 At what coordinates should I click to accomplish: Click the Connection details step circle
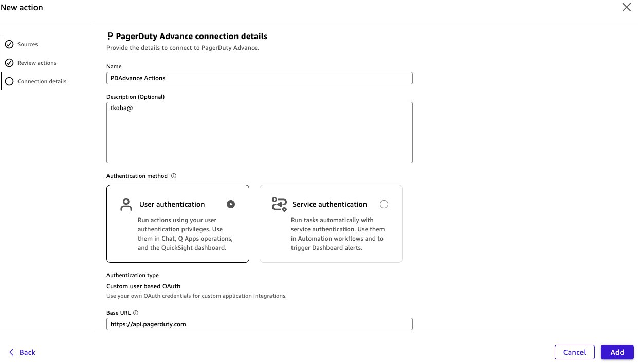(x=9, y=81)
